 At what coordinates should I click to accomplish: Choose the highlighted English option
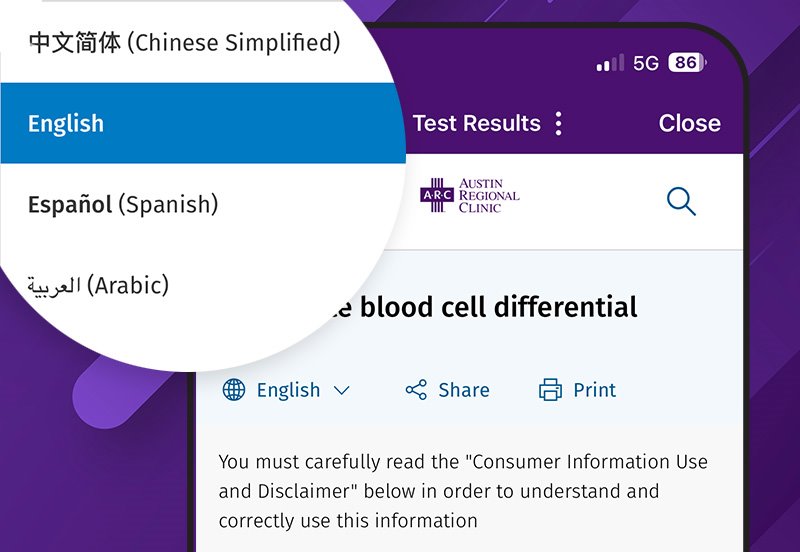tap(66, 123)
